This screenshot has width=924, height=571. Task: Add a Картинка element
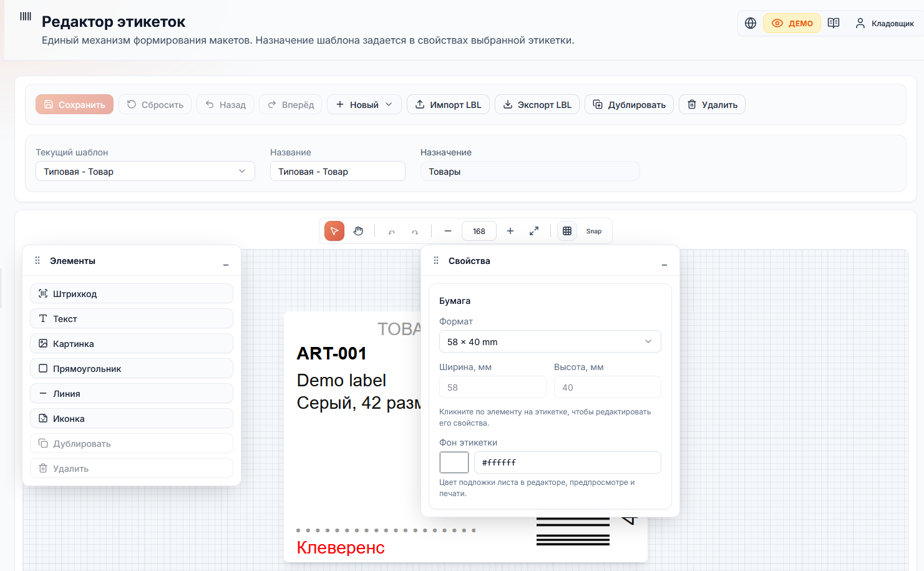tap(132, 343)
